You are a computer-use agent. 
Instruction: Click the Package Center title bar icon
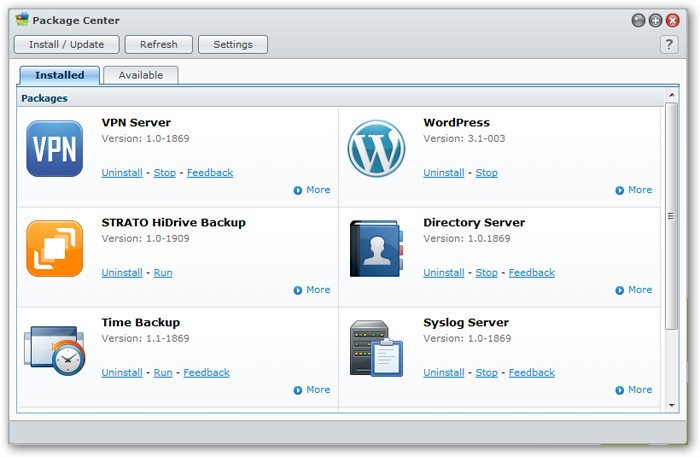pos(22,20)
